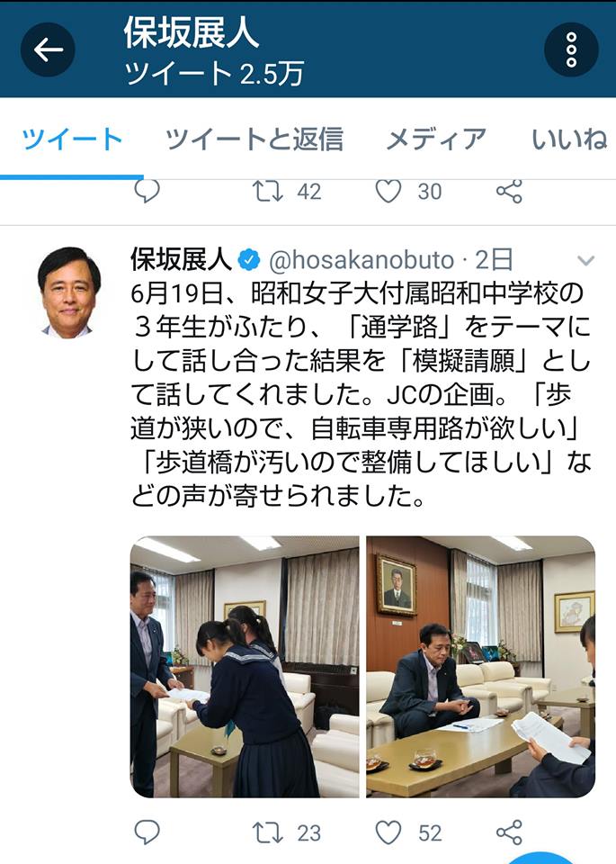The width and height of the screenshot is (616, 864).
Task: Reply to the upper tweet
Action: click(x=147, y=191)
